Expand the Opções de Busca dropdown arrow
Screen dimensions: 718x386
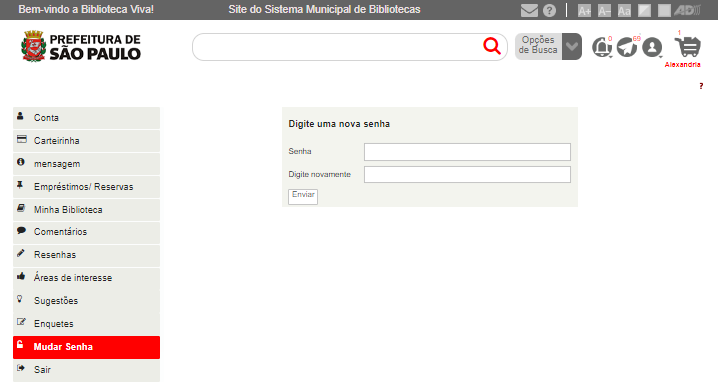(x=572, y=46)
